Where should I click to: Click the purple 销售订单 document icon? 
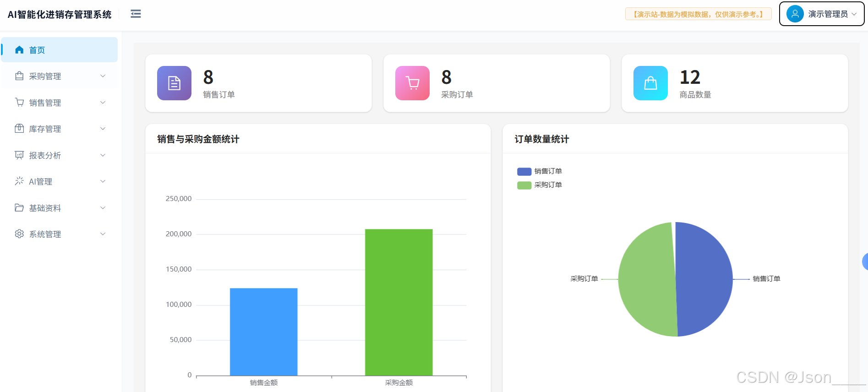(x=174, y=83)
